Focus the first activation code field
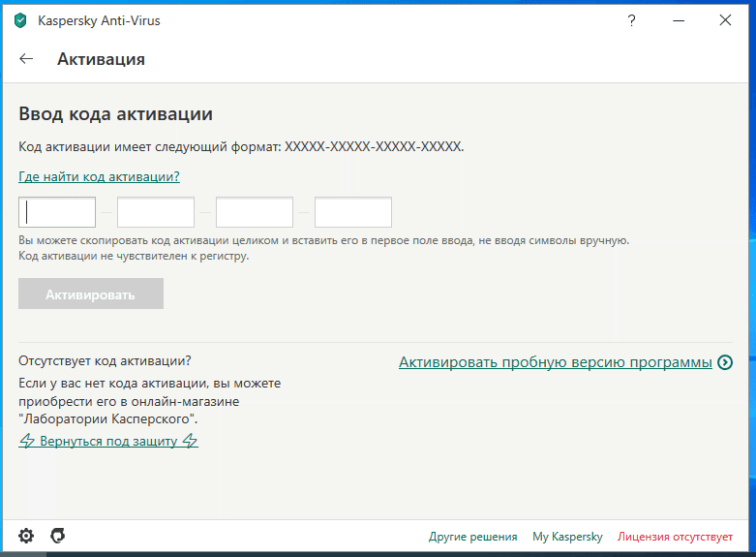This screenshot has width=756, height=557. 57,212
